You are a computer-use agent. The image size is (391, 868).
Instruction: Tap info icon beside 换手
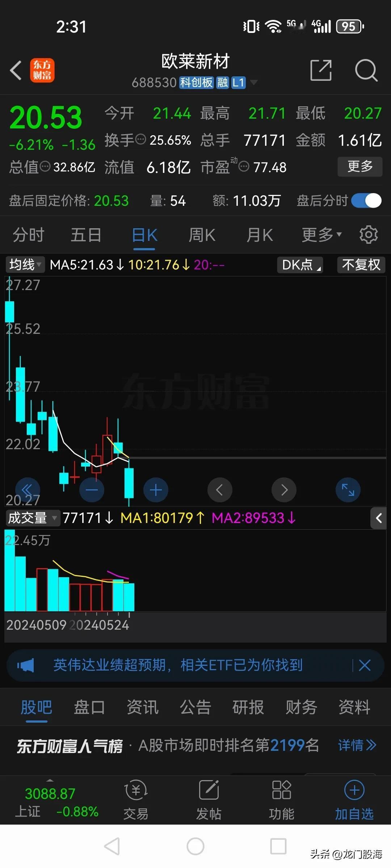(x=140, y=139)
